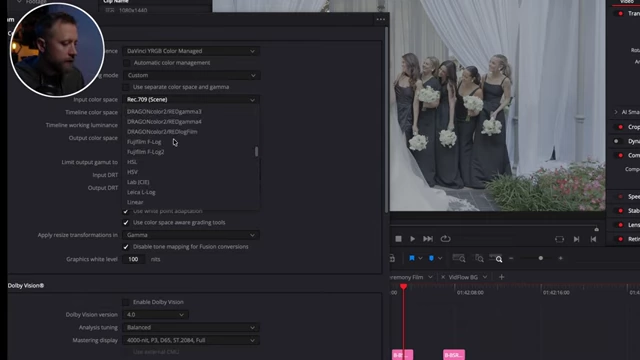The image size is (640, 360).
Task: Open Apply resize transformations dropdown
Action: point(191,235)
